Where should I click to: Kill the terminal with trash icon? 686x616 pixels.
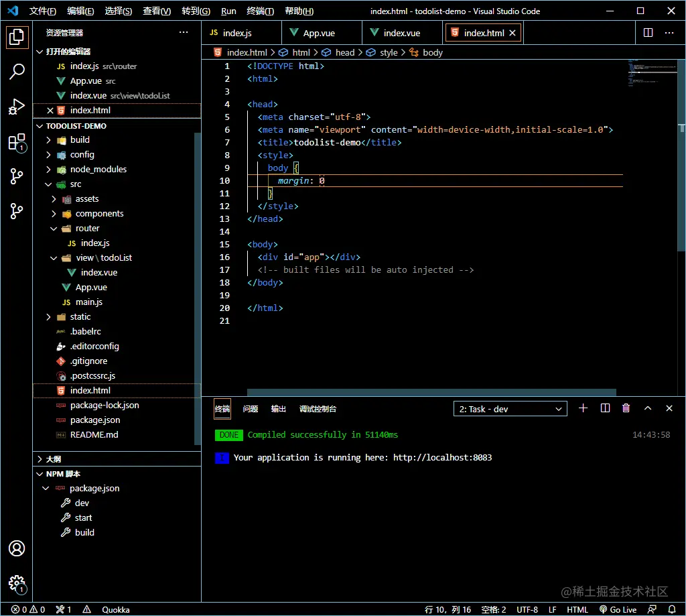[x=626, y=408]
